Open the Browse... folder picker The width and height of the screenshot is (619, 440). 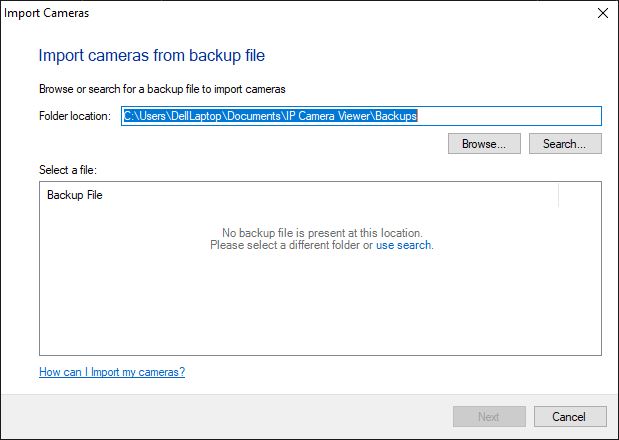pos(484,144)
